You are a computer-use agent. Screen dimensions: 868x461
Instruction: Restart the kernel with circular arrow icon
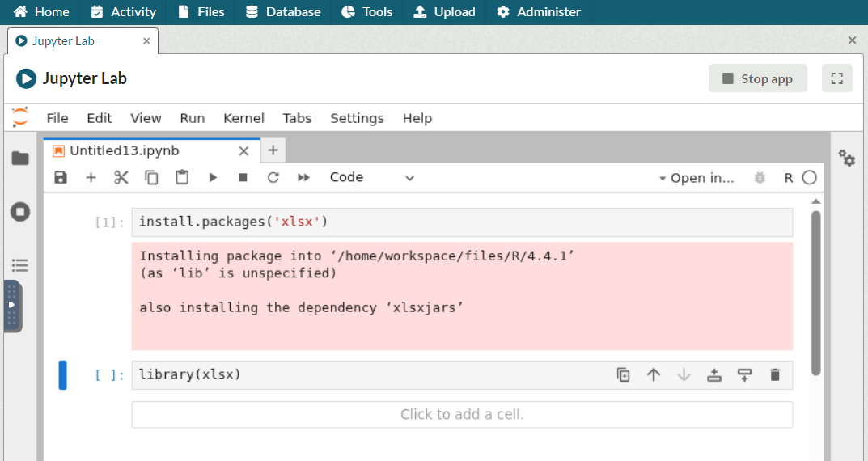273,177
